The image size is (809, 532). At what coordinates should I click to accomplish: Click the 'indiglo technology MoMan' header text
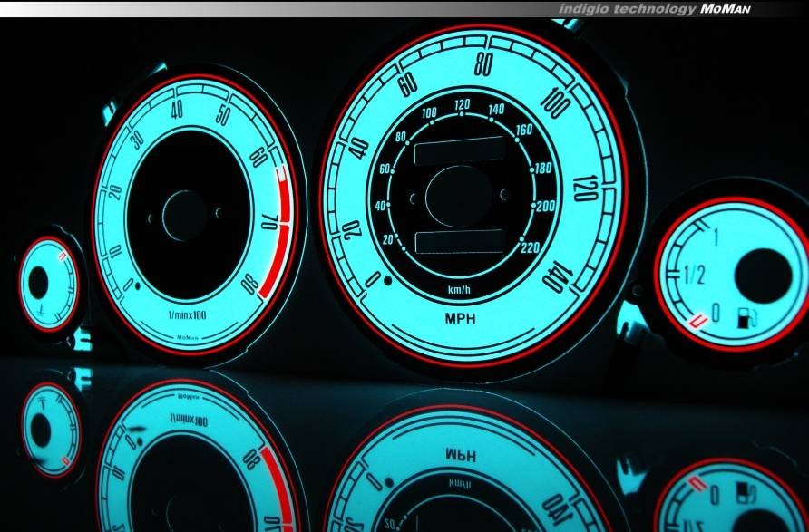pos(654,9)
